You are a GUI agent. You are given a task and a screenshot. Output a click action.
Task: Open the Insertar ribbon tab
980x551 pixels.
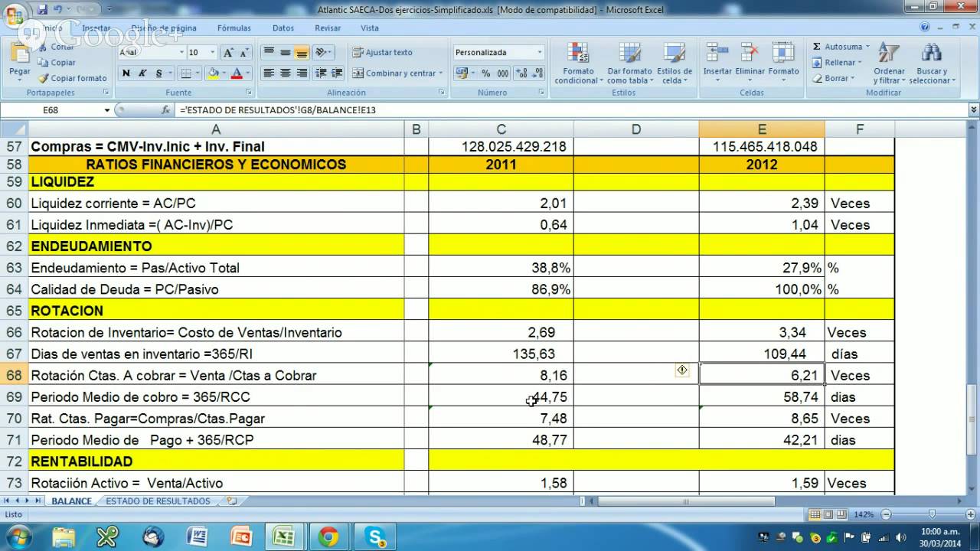[x=96, y=28]
